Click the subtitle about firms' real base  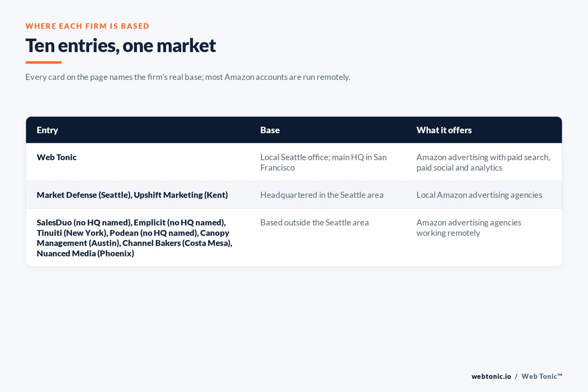pos(188,77)
